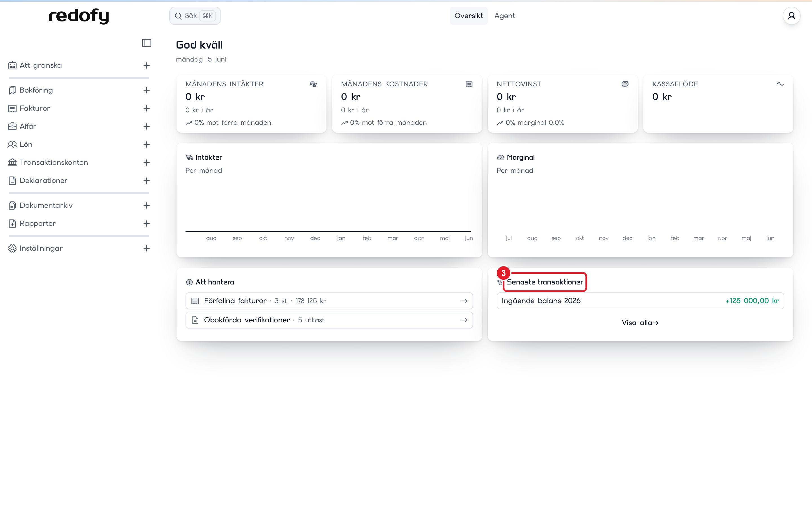812x508 pixels.
Task: Open the Förfallna fakturor item
Action: pos(329,301)
